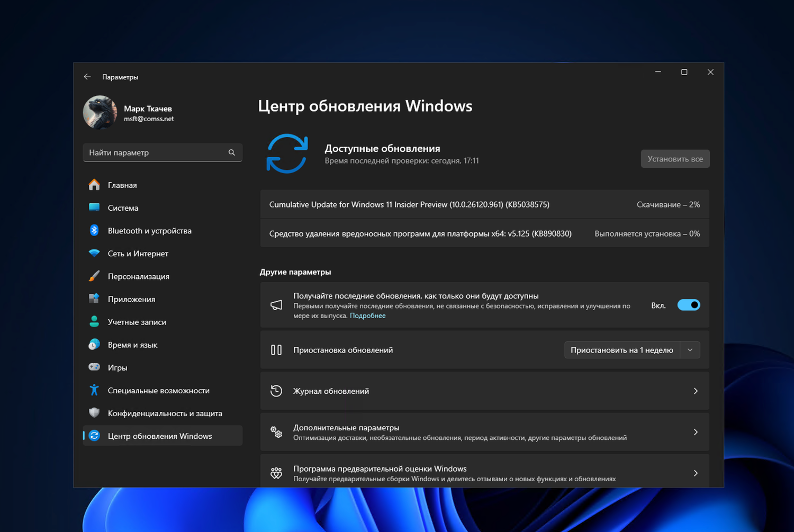Click the shield icon for Конфиденциальность и защита
The width and height of the screenshot is (794, 532).
tap(94, 412)
